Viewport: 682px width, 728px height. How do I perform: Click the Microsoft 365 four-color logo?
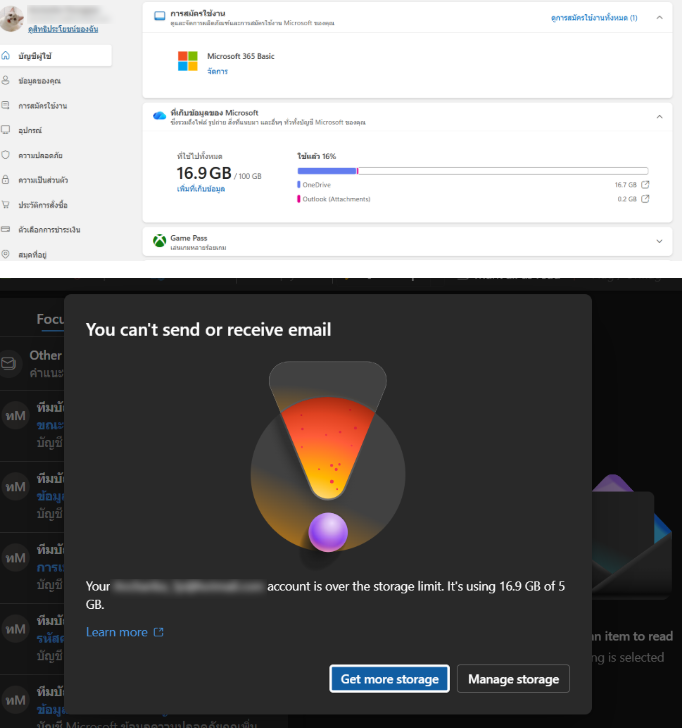pos(188,61)
